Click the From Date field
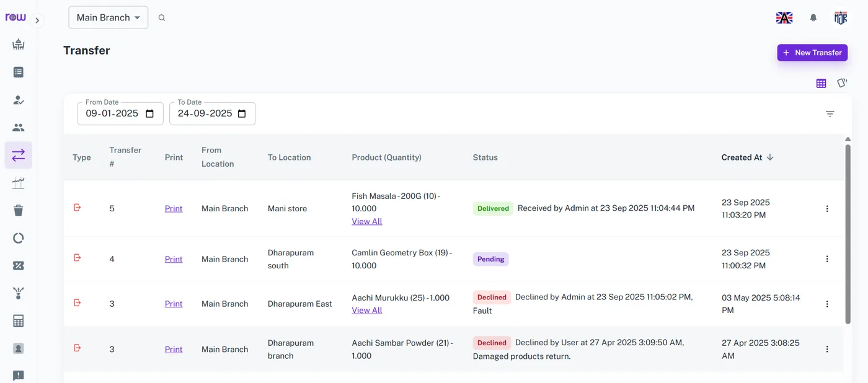 120,113
